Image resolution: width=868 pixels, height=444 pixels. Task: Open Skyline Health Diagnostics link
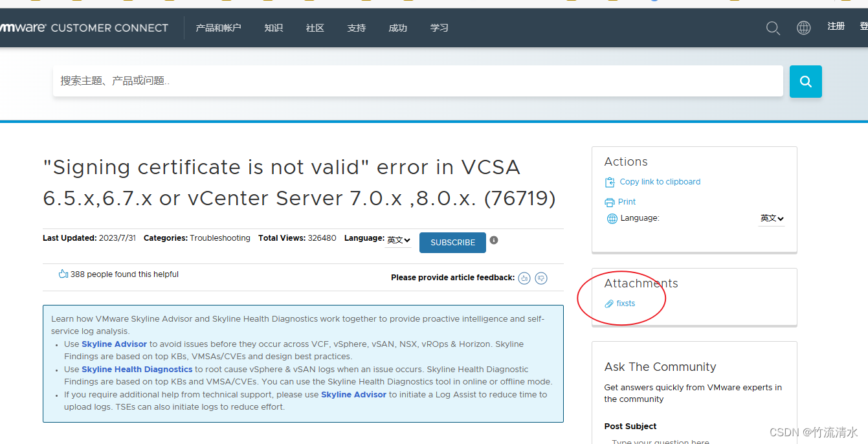click(x=137, y=370)
